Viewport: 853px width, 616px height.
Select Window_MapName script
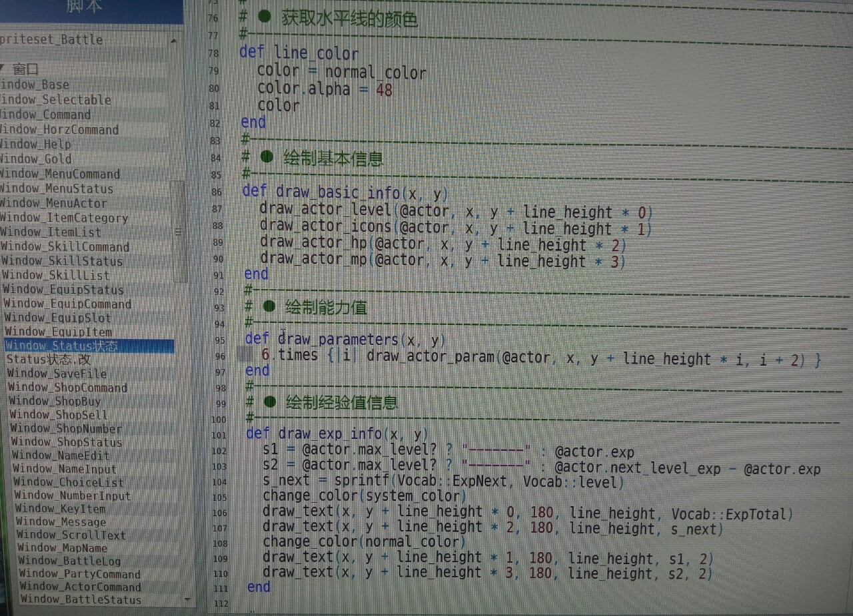63,548
